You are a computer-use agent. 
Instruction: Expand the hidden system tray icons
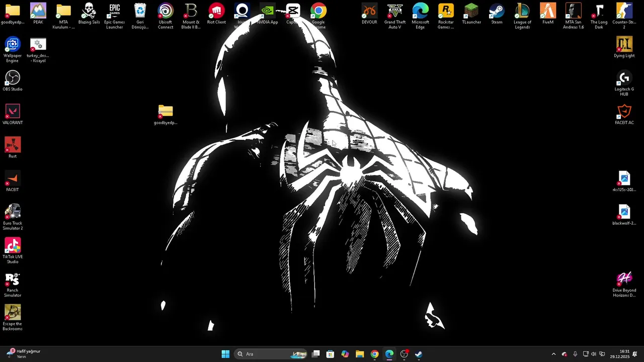click(553, 354)
